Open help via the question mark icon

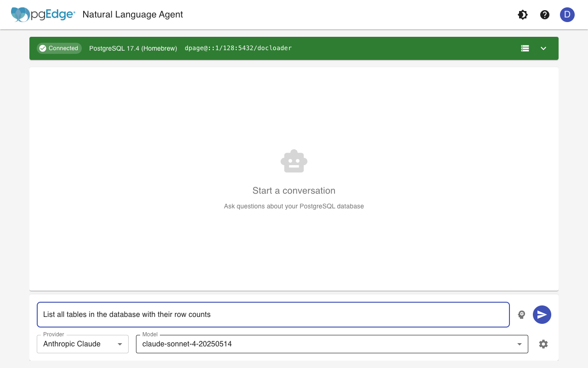544,15
